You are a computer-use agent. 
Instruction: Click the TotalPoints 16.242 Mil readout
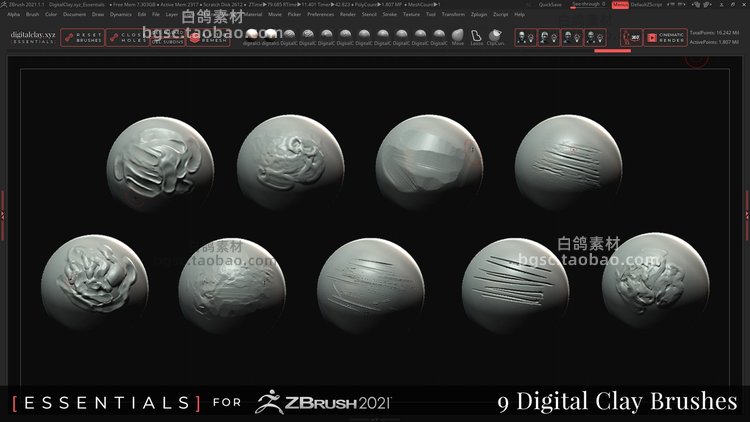[x=714, y=33]
